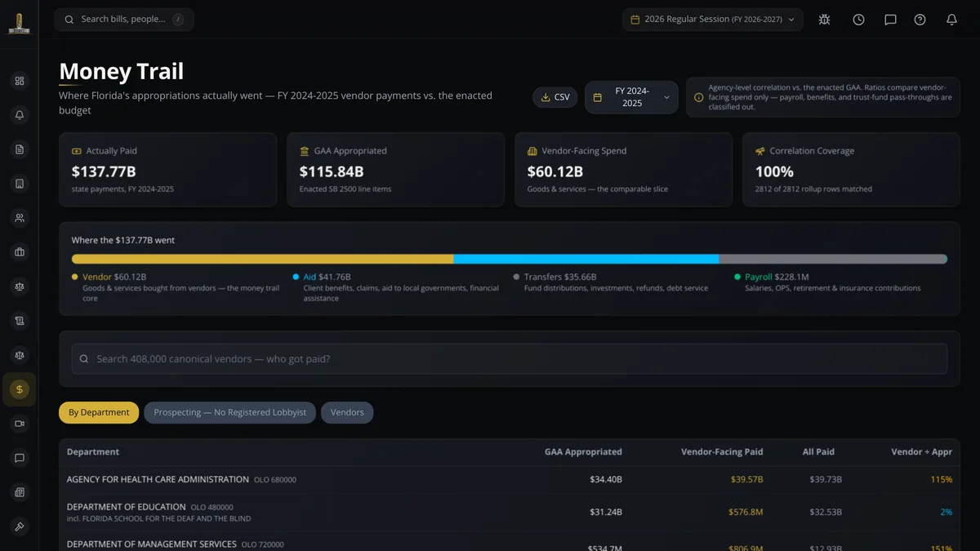
Task: Open the scales icon just below the briefcase
Action: (20, 287)
